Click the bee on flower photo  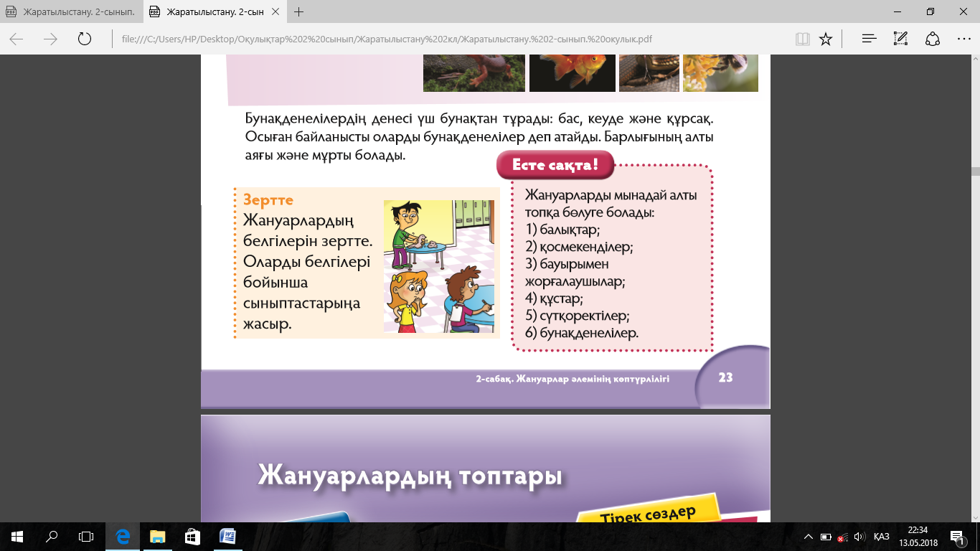click(x=720, y=74)
